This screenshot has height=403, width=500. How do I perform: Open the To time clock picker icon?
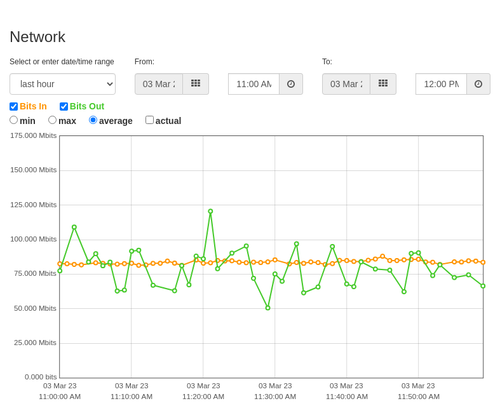pos(478,84)
